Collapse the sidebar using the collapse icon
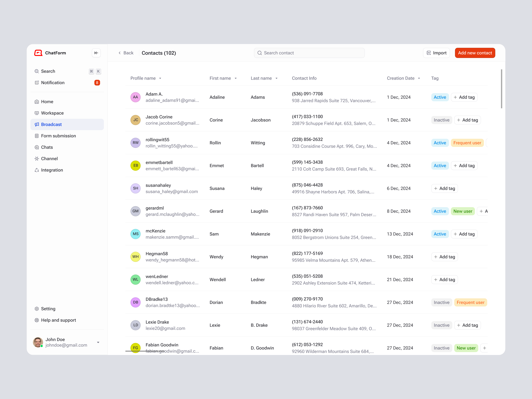This screenshot has width=532, height=399. click(x=96, y=53)
